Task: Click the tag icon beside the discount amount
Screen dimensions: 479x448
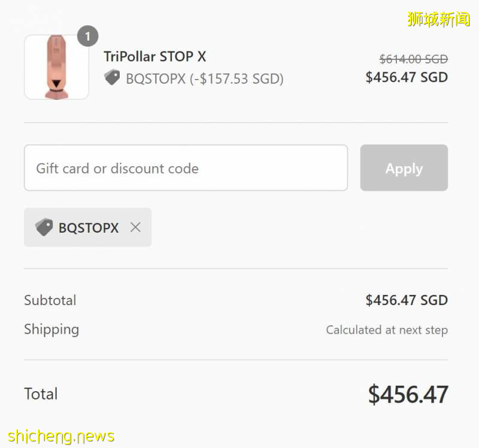Action: [112, 78]
